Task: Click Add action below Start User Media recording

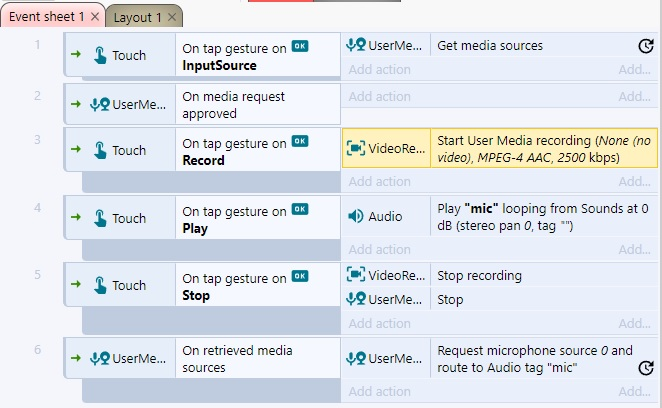Action: click(379, 181)
